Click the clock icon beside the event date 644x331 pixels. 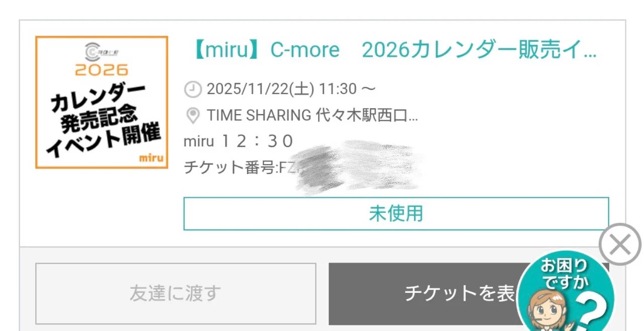192,90
